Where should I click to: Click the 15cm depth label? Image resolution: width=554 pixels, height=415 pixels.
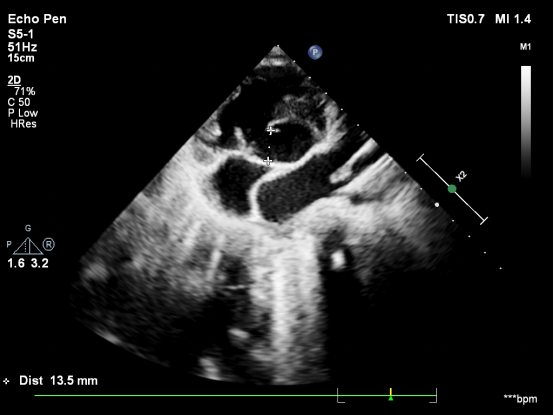coord(21,58)
